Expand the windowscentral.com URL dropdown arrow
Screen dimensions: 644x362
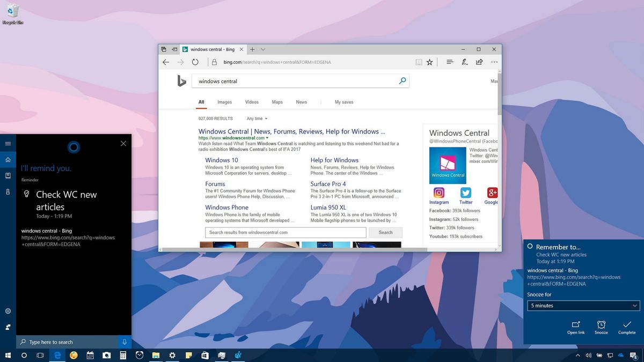coord(267,138)
